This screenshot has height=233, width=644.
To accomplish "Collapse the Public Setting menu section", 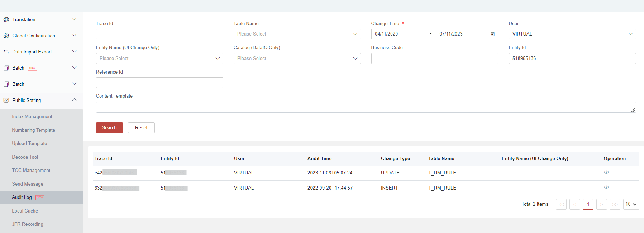I will pyautogui.click(x=74, y=100).
